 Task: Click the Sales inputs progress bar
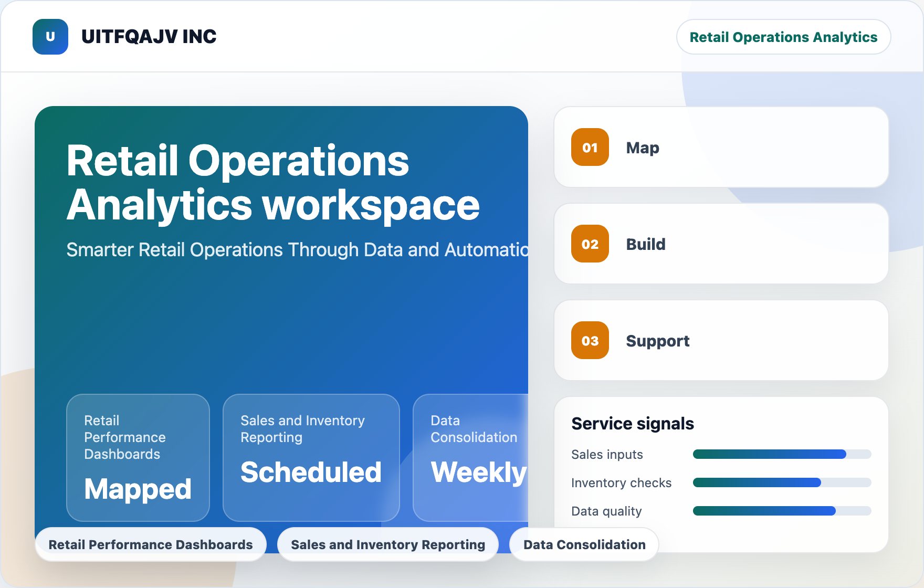click(782, 454)
